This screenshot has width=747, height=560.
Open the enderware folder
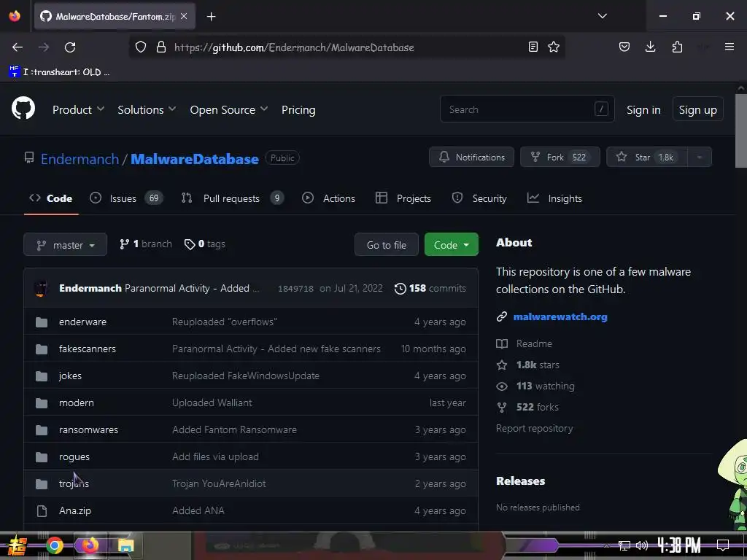click(x=82, y=322)
